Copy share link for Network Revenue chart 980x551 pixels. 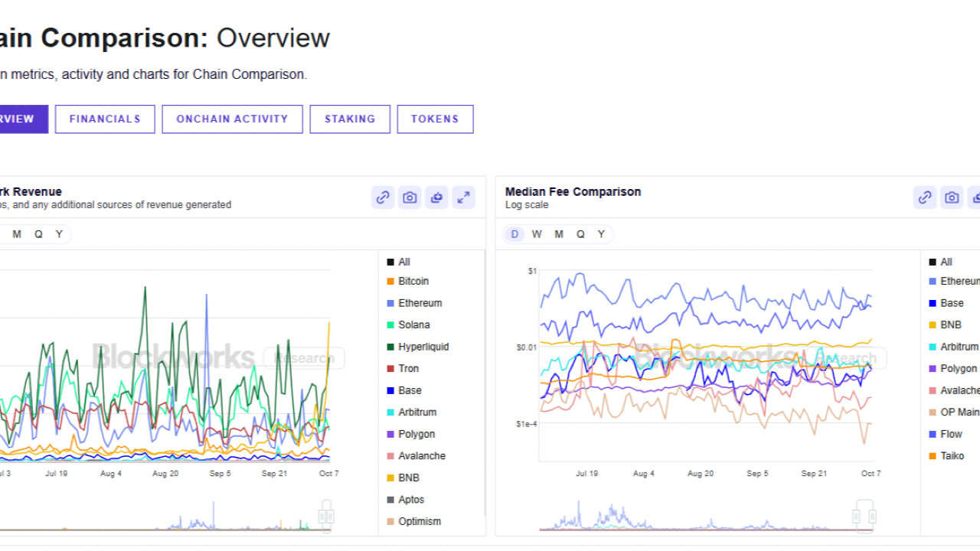coord(382,197)
